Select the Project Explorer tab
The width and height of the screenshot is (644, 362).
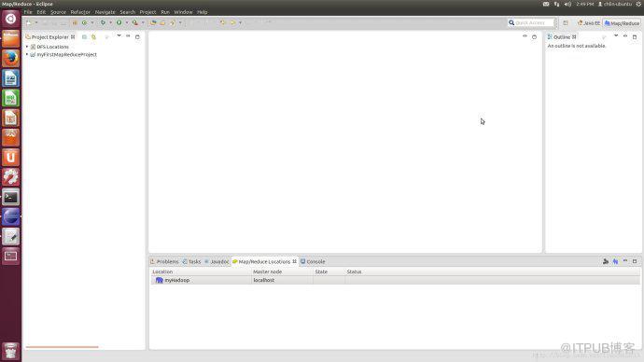tap(49, 37)
